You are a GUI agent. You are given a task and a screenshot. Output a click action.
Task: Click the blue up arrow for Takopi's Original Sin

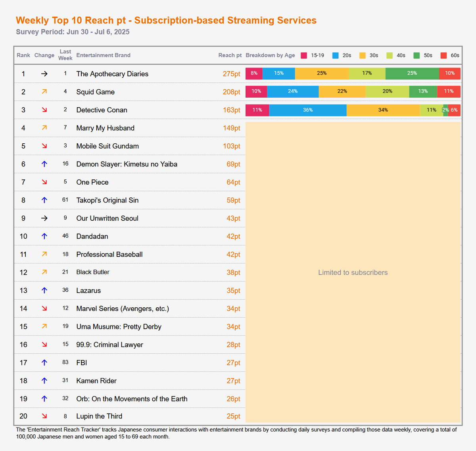pyautogui.click(x=44, y=200)
